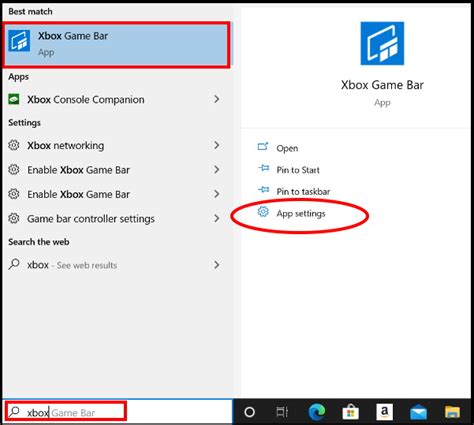This screenshot has height=425, width=474.
Task: Launch Microsoft Store taskbar icon
Action: coord(351,412)
